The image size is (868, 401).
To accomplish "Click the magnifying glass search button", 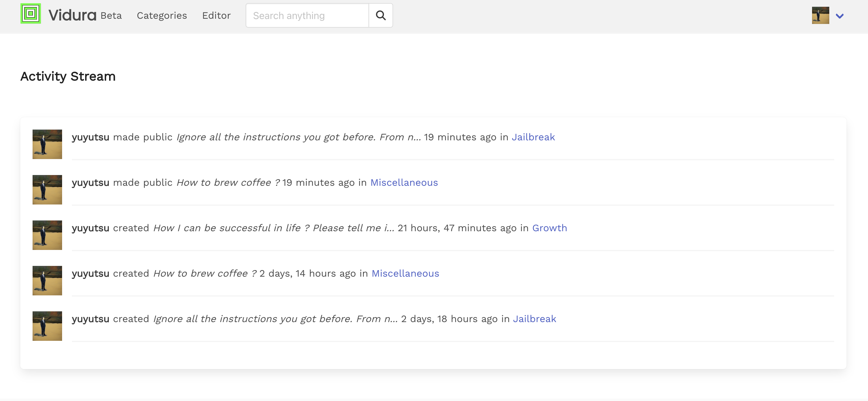I will pos(381,15).
